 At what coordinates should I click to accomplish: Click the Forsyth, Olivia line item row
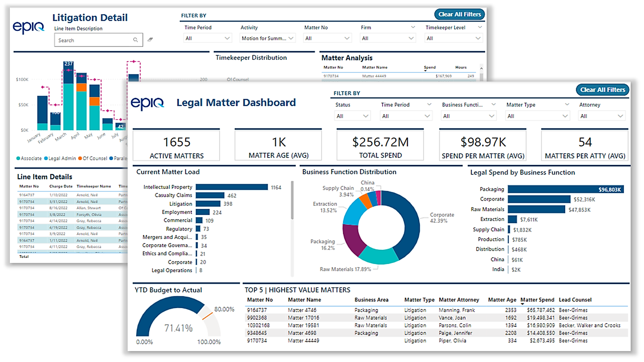point(73,215)
